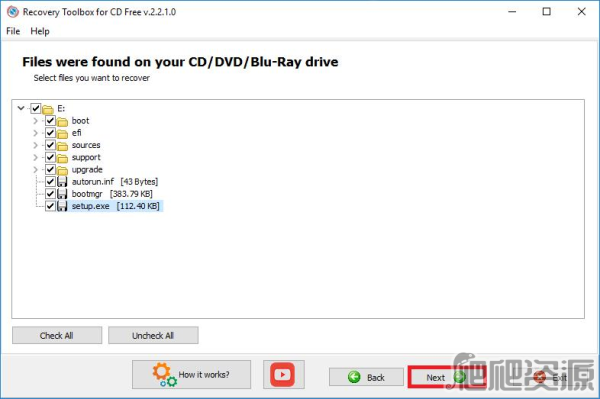Expand the support folder node

tap(35, 158)
